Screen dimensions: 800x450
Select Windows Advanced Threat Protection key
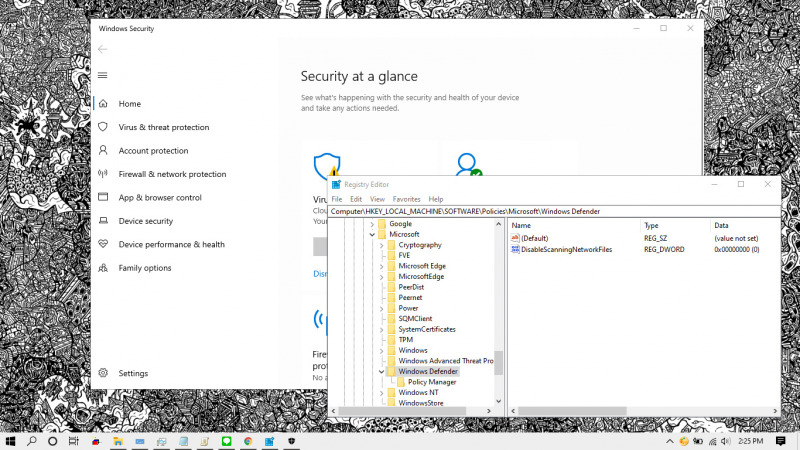point(445,361)
